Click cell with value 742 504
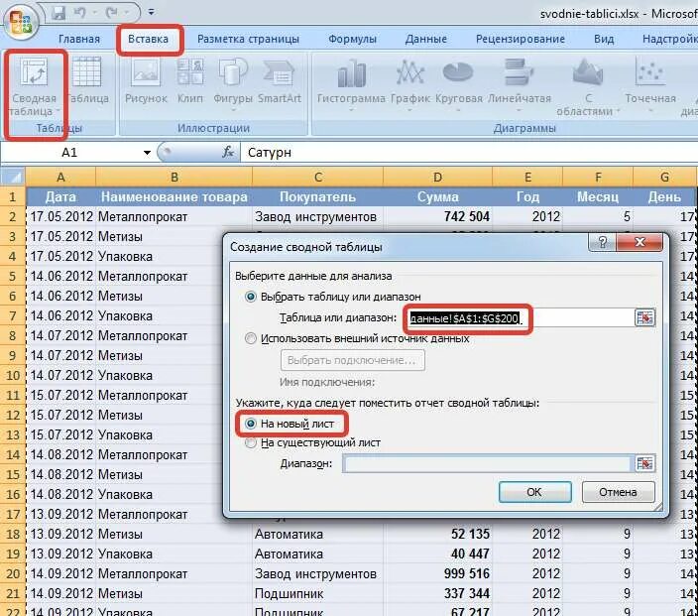 tap(437, 217)
